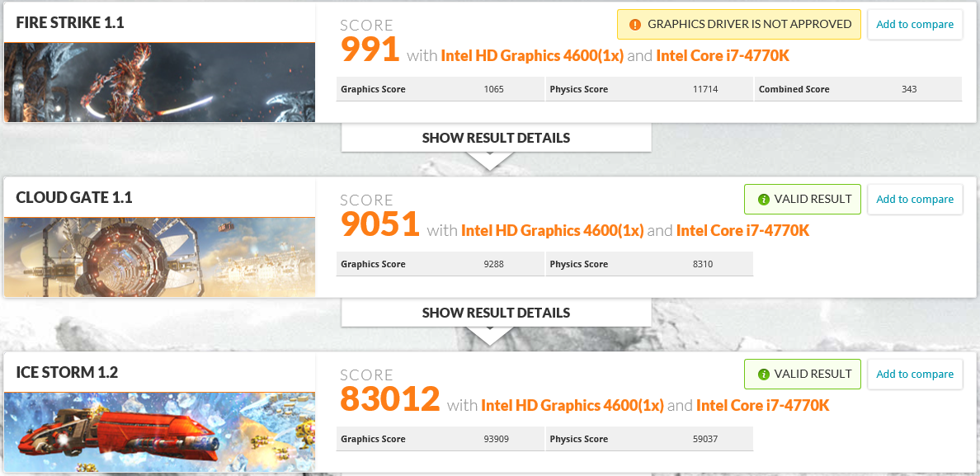Click the Ice Storm 1.2 title
Screen dimensions: 980x476
coord(67,373)
